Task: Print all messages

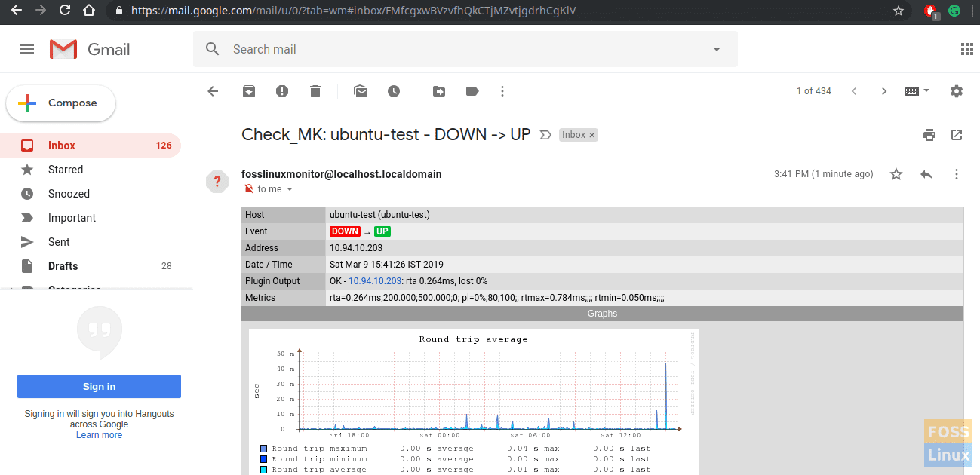Action: (929, 135)
